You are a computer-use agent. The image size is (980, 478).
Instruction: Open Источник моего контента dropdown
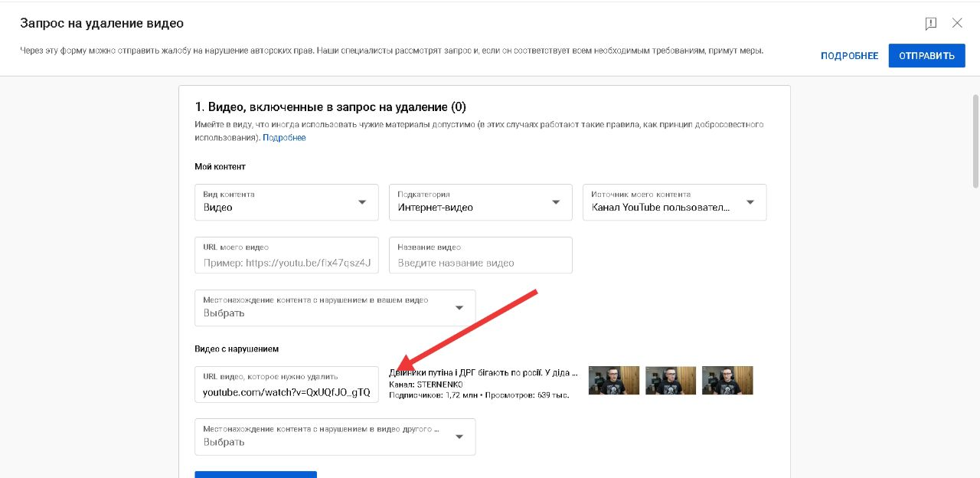click(675, 202)
